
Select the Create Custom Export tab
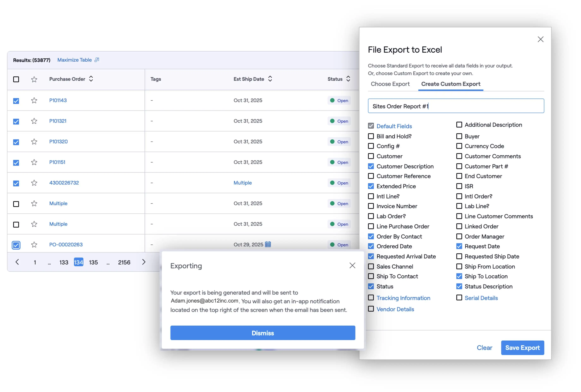pos(450,84)
